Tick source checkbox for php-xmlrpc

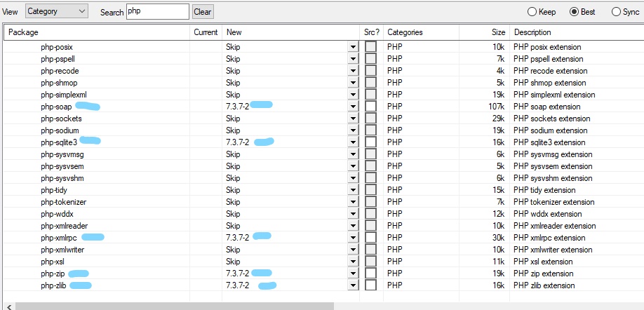pos(370,237)
